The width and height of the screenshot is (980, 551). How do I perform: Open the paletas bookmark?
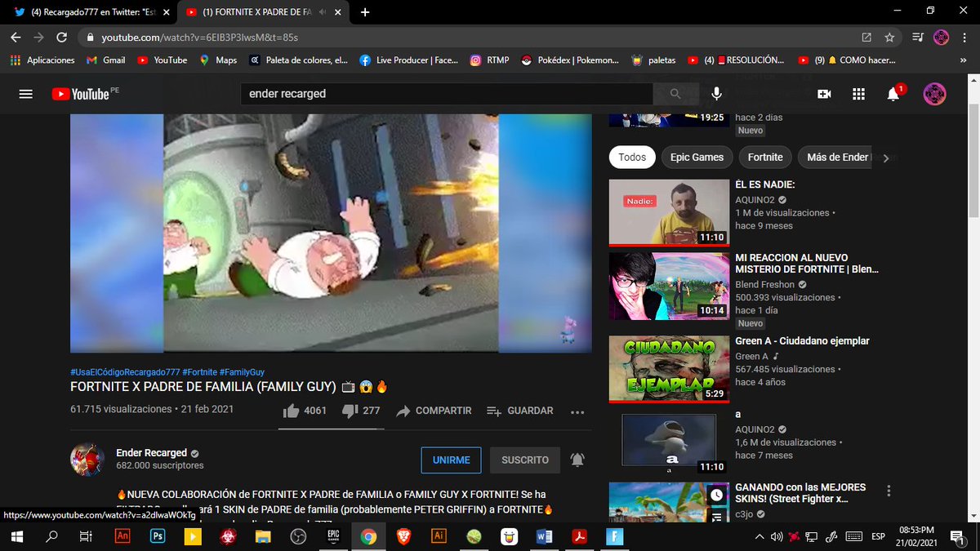653,60
